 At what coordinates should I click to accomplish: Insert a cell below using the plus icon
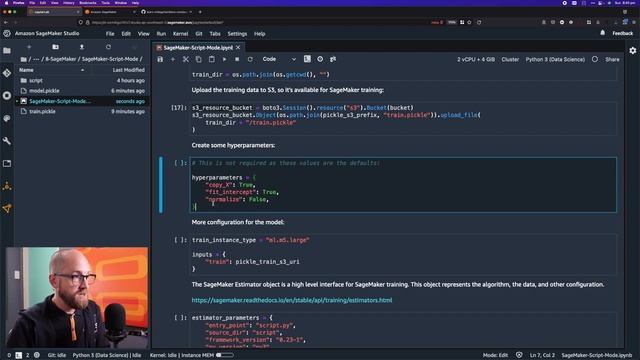(x=173, y=59)
